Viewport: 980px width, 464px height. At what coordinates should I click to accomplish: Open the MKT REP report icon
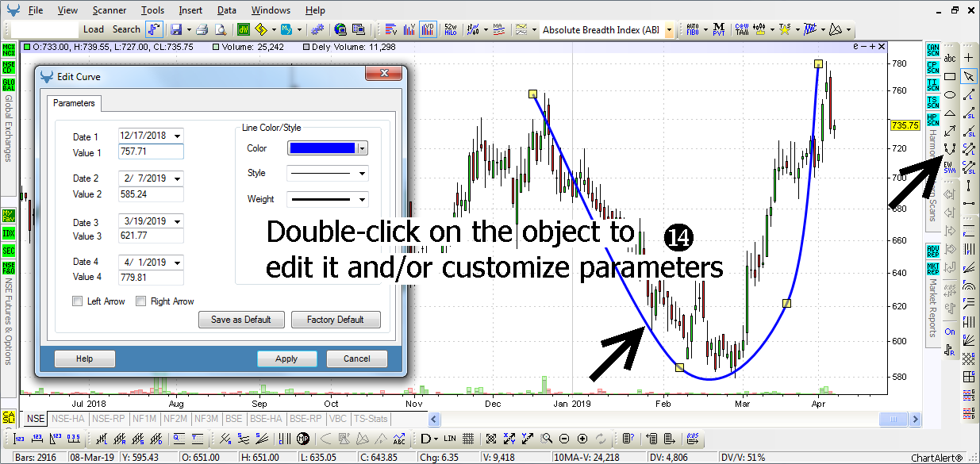[x=932, y=268]
